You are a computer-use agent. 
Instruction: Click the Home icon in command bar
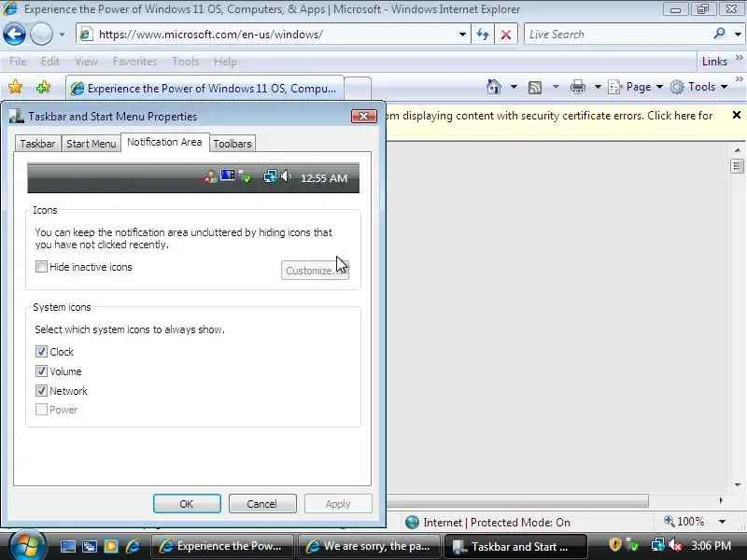pos(494,87)
